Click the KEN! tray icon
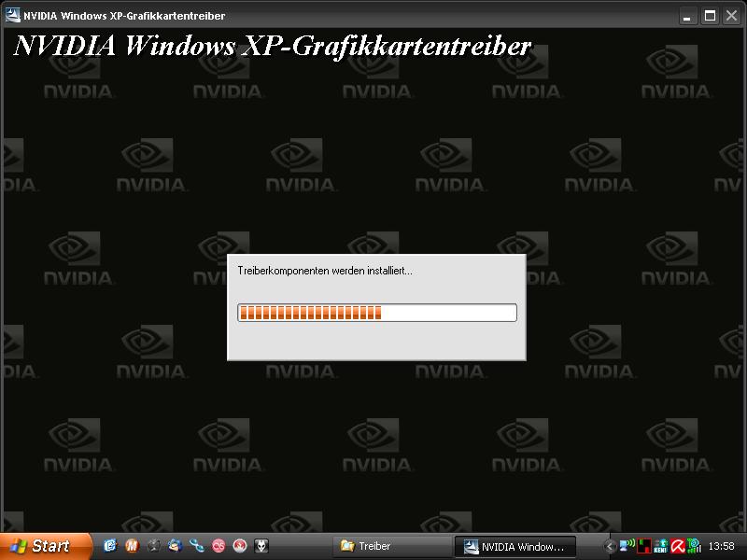Viewport: 747px width, 560px height. [x=660, y=546]
